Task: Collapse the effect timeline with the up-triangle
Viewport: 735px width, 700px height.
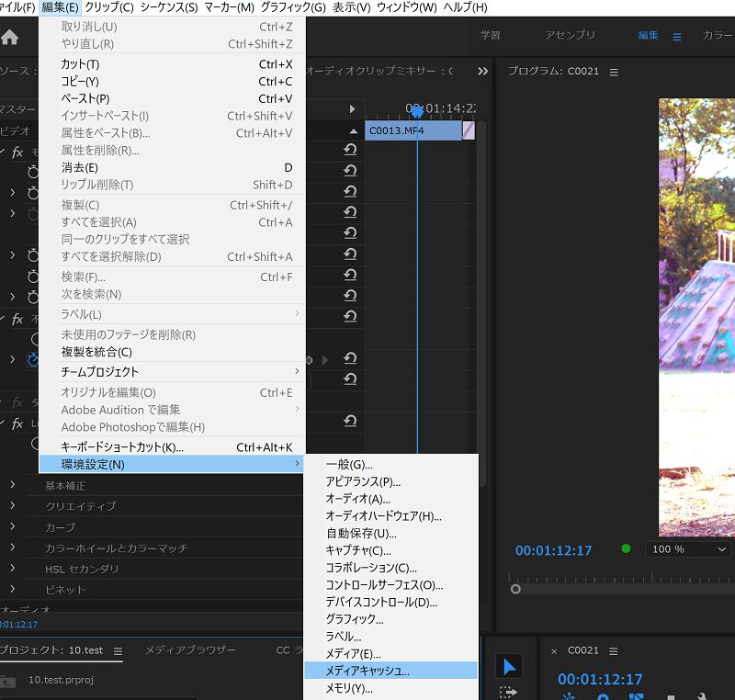Action: click(351, 131)
